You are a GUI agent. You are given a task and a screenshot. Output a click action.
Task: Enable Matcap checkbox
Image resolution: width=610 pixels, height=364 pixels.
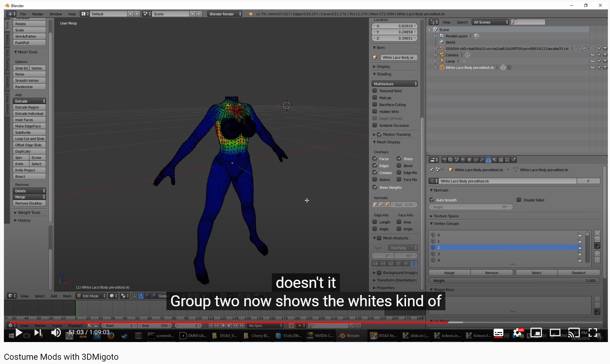pos(375,98)
